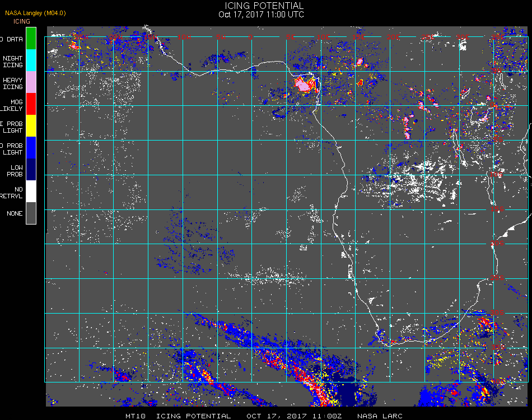Image resolution: width=532 pixels, height=420 pixels.
Task: Click the pink HEAVY ICING legend swatch
Action: (31, 82)
